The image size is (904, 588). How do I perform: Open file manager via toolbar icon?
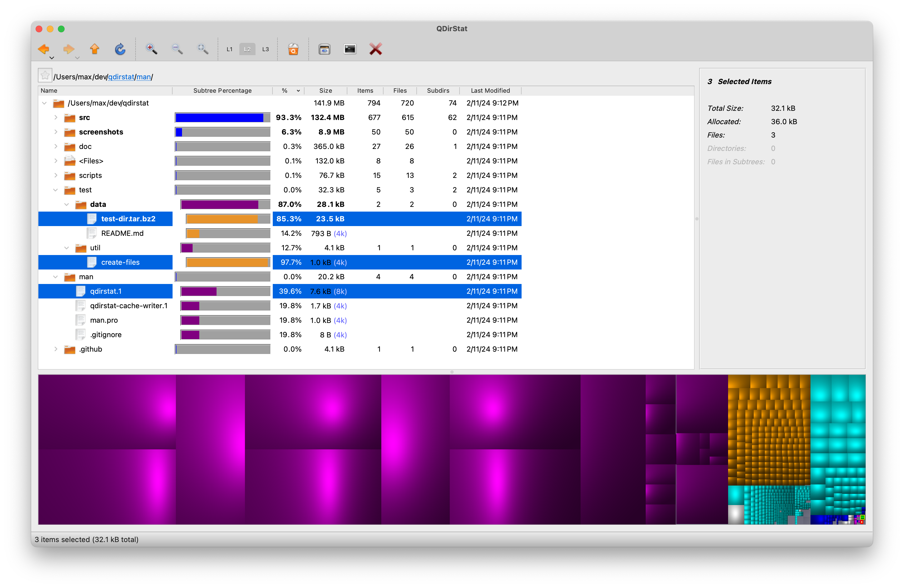pos(324,49)
